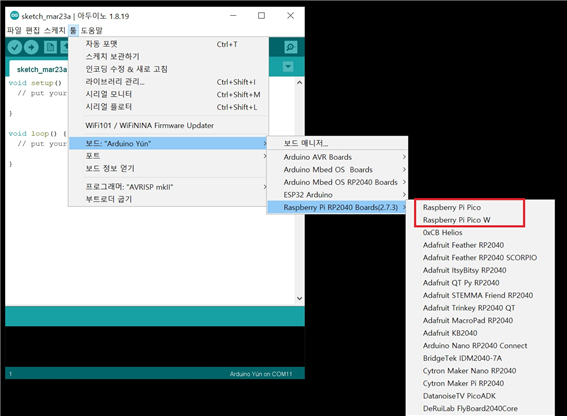Open 라이브러리 관리...
Viewport: 567px width, 420px height.
pyautogui.click(x=168, y=82)
